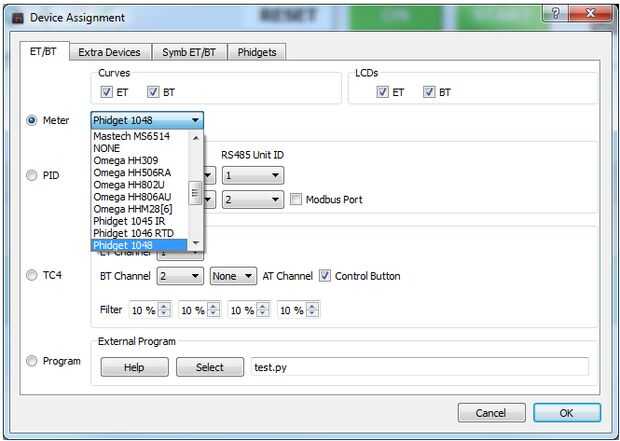Toggle the Control Button checkbox

[x=325, y=276]
